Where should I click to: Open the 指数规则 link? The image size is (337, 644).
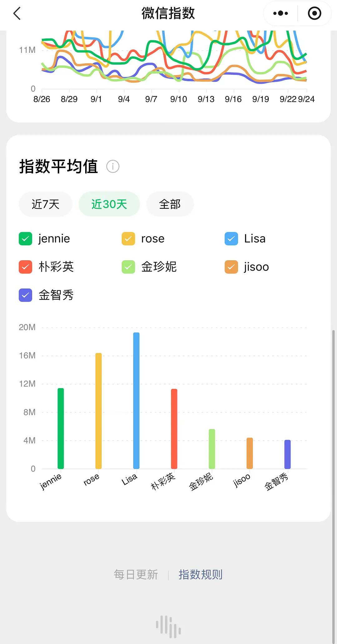pyautogui.click(x=200, y=575)
